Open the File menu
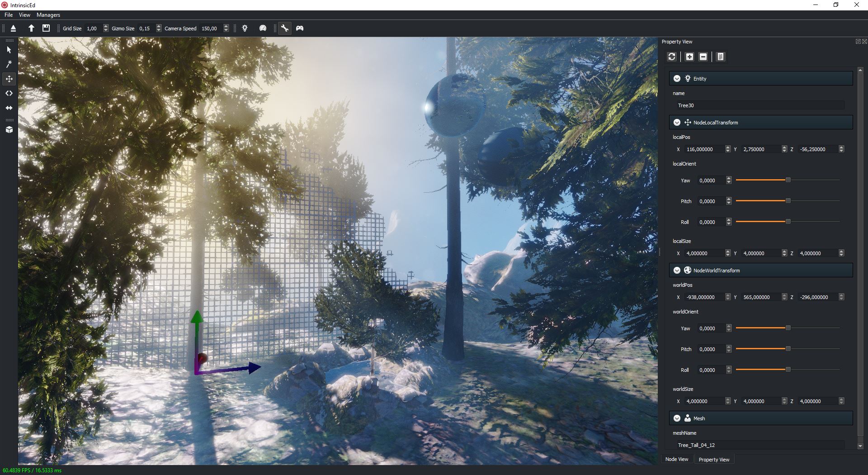This screenshot has width=868, height=475. pos(9,15)
